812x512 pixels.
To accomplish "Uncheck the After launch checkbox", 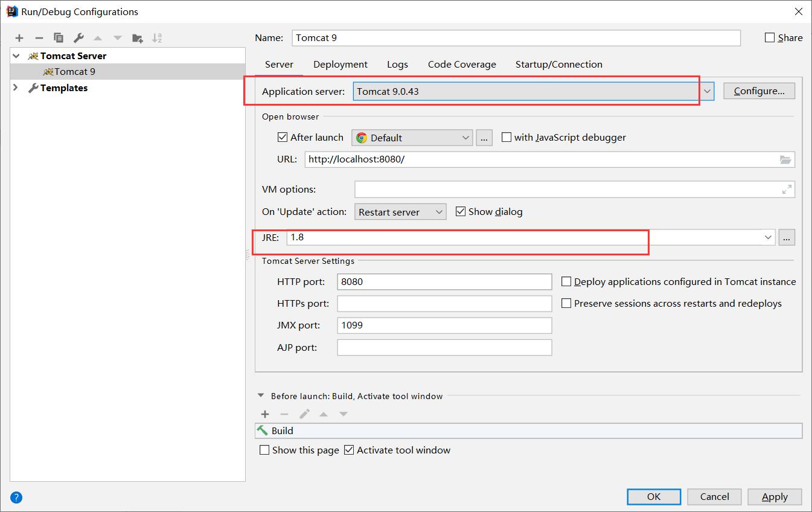I will pyautogui.click(x=283, y=137).
